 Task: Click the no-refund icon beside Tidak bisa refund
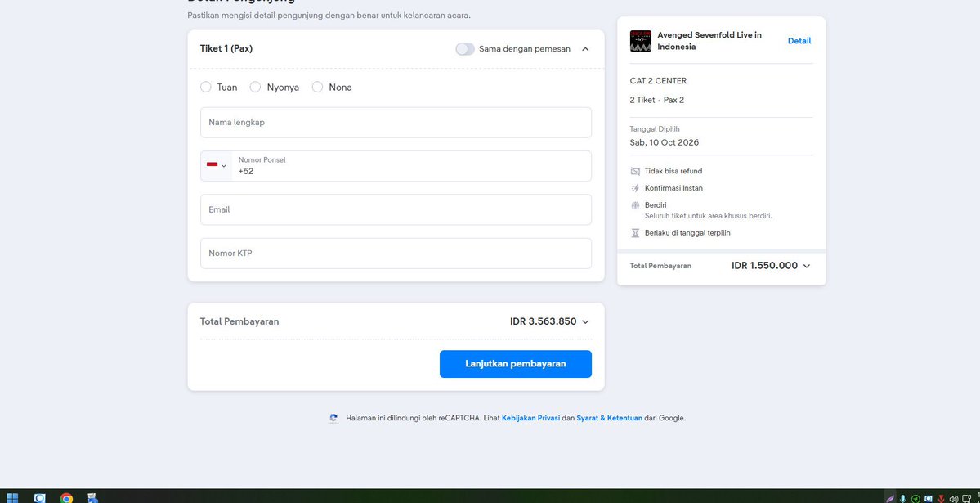[x=635, y=171]
